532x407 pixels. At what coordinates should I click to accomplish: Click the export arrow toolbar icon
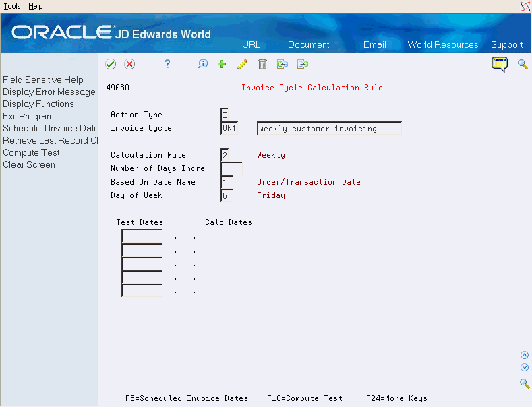click(303, 64)
